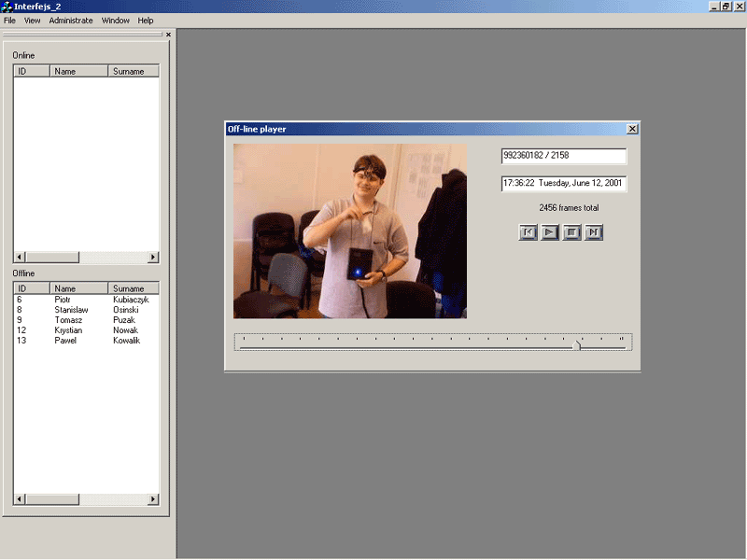747x560 pixels.
Task: Sort Offline list by ID column header
Action: click(32, 288)
